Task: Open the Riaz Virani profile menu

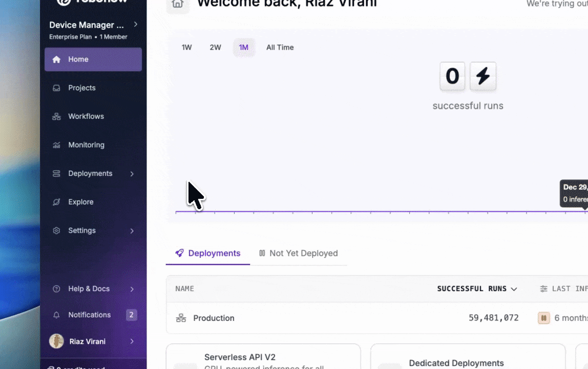Action: click(93, 341)
